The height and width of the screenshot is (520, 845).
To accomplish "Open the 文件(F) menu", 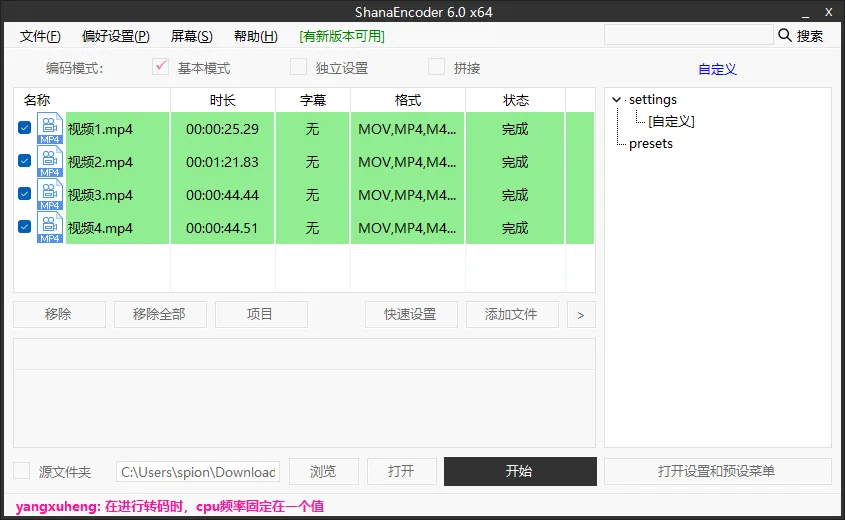I will click(40, 36).
